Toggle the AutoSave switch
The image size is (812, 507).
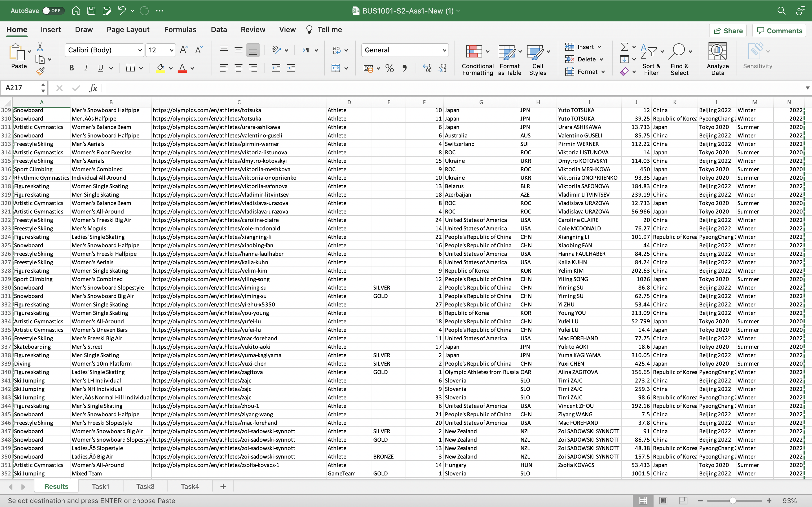(52, 11)
